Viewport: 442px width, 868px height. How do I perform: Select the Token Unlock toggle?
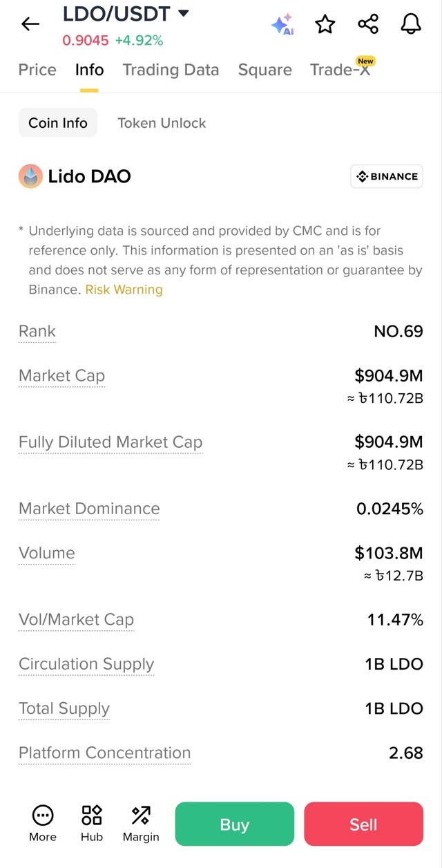point(162,123)
